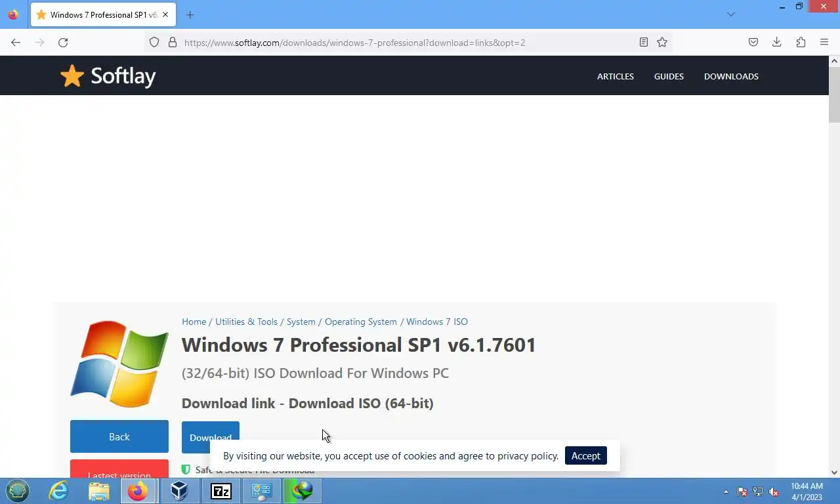Reload the current page
This screenshot has width=840, height=504.
coord(63,43)
